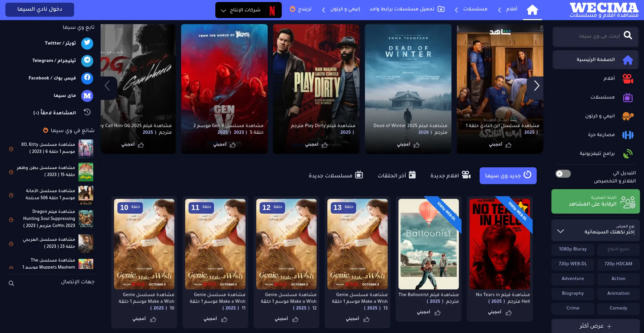This screenshot has height=333, width=644.
Task: Open the Twitter social icon
Action: [87, 43]
